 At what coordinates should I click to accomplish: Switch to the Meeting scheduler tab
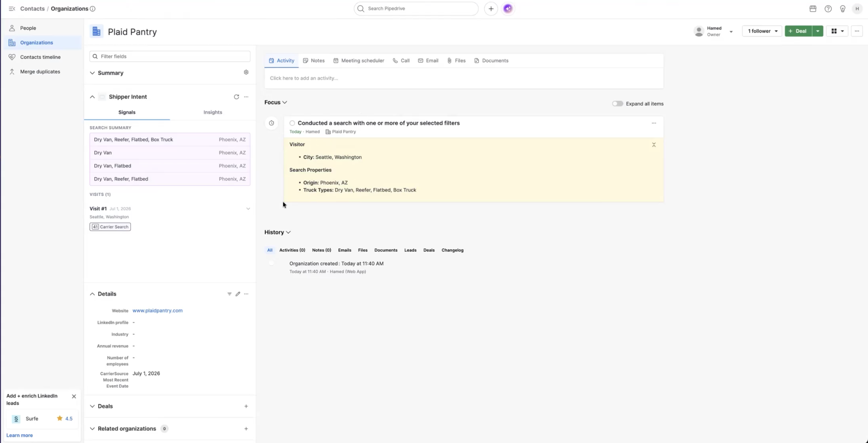(x=359, y=61)
